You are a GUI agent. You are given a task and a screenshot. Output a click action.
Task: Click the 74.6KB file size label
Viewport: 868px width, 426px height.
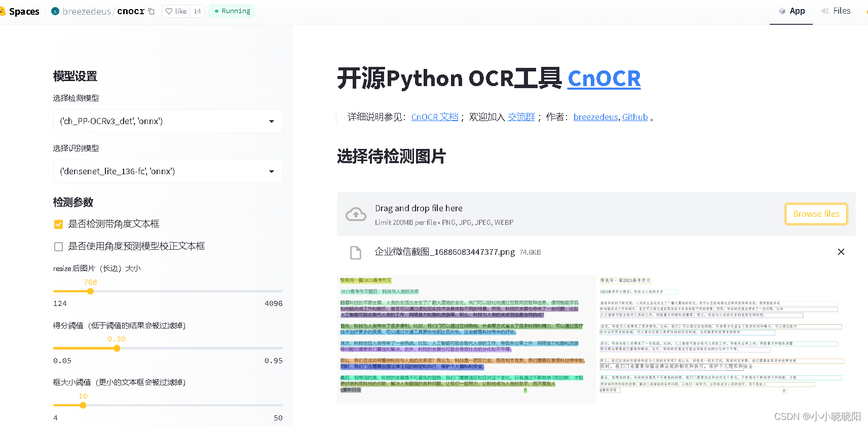pyautogui.click(x=530, y=252)
